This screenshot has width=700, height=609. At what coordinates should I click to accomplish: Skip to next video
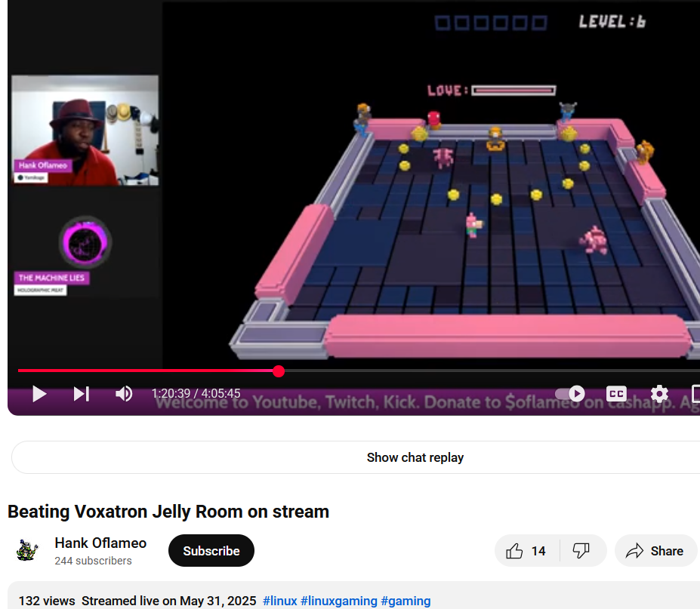tap(82, 394)
